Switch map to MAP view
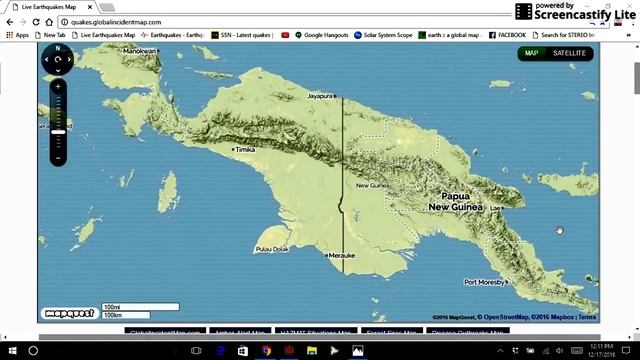Screen dimensions: 640x360 pos(531,53)
